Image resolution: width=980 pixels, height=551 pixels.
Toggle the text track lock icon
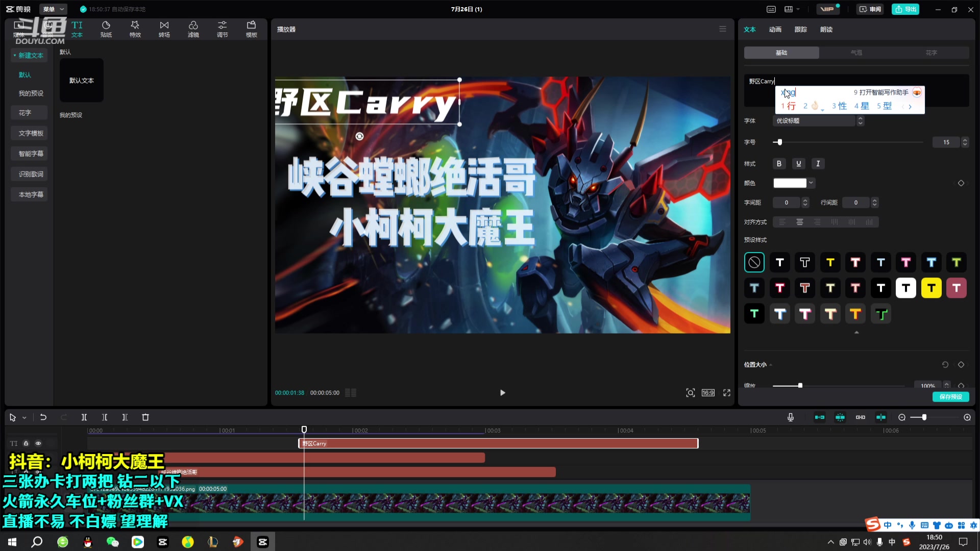[26, 443]
